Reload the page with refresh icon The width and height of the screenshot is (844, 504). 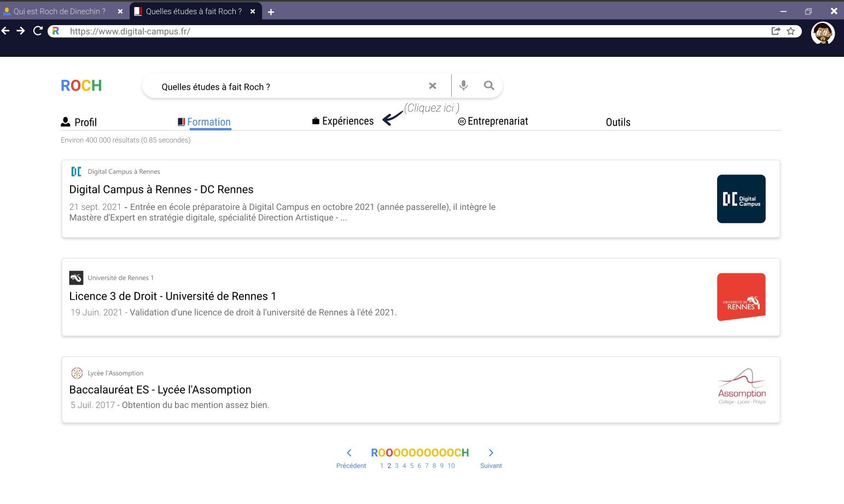[x=38, y=31]
